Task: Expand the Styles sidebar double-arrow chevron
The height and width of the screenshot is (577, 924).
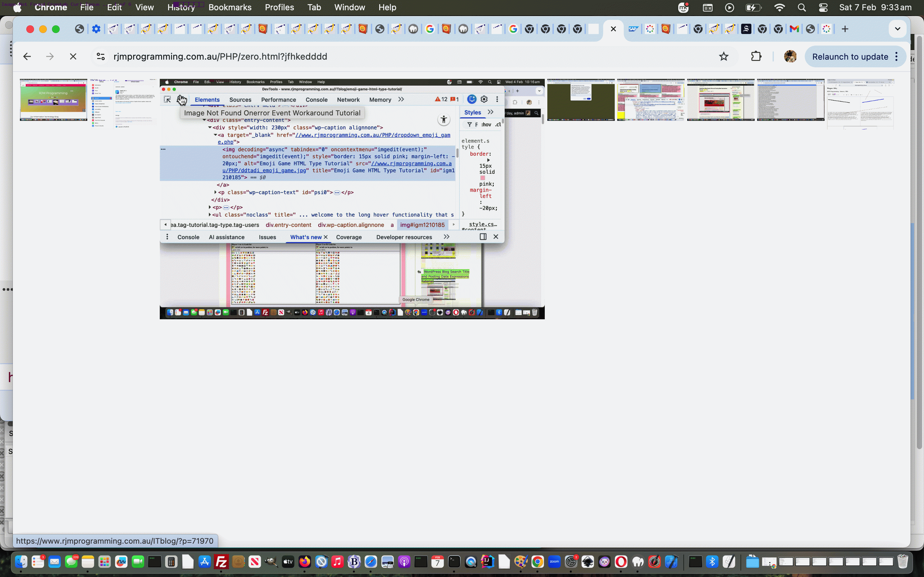Action: click(491, 112)
